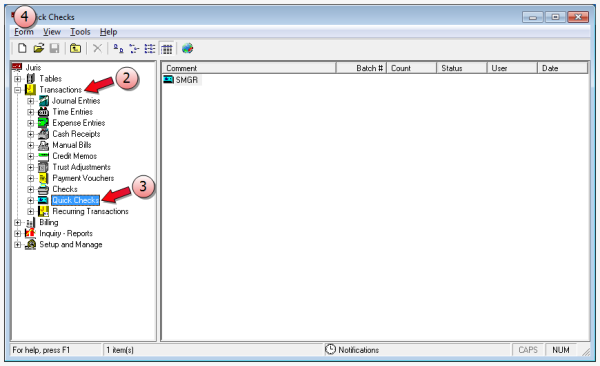600x366 pixels.
Task: Expand the Journal Entries node
Action: coord(31,101)
